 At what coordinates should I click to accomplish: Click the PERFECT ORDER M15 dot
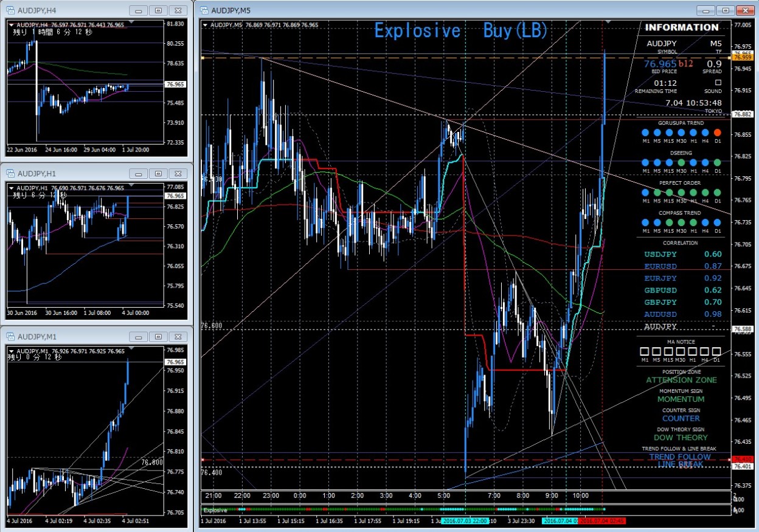point(669,193)
